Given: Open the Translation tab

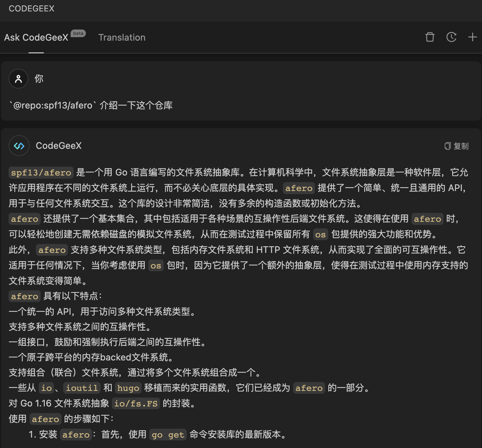Looking at the screenshot, I should click(122, 37).
